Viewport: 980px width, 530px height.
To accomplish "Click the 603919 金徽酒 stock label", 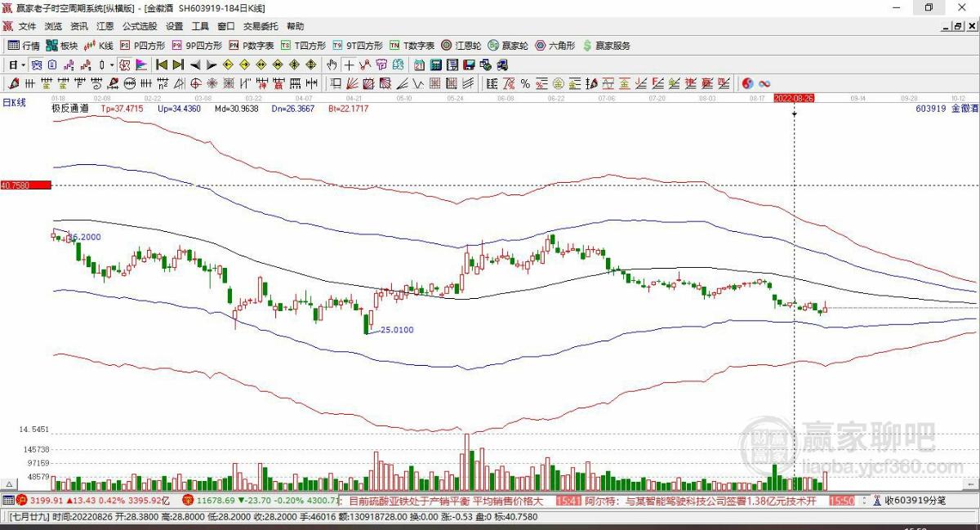I will tap(946, 108).
